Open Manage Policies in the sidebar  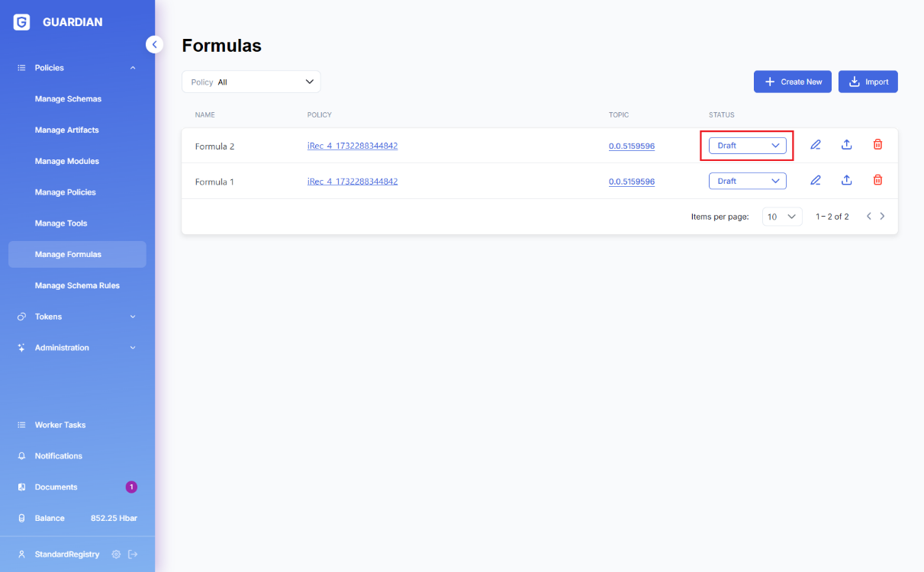[66, 192]
